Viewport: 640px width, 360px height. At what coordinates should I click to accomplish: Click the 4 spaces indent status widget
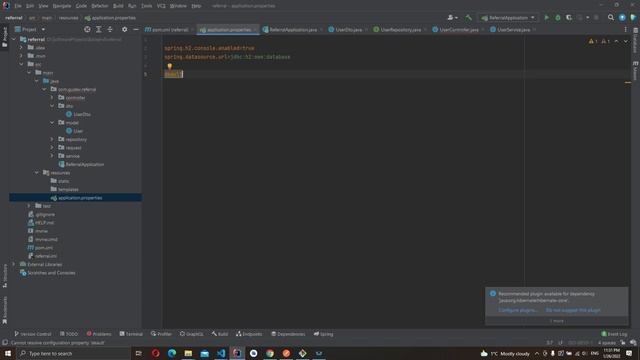607,343
